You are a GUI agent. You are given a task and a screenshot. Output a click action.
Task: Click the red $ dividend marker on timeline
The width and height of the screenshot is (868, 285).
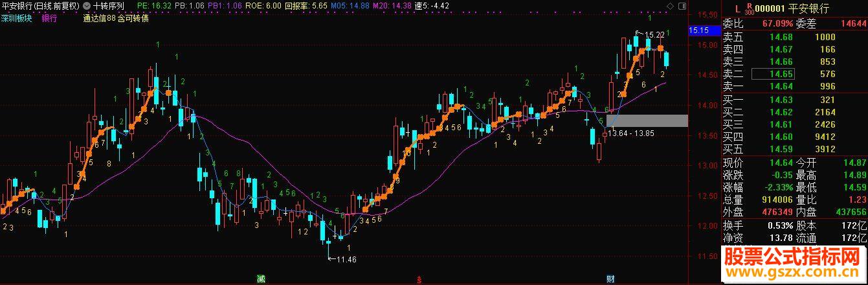[x=419, y=280]
